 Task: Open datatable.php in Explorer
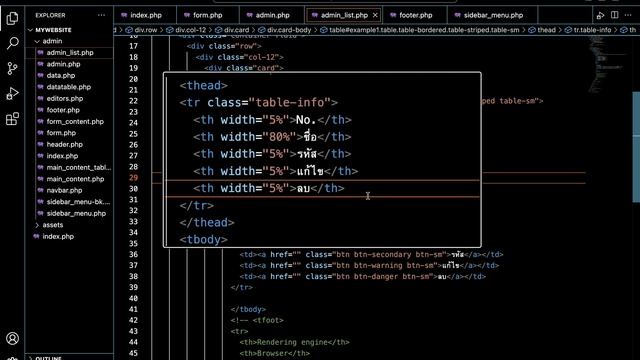[x=69, y=87]
